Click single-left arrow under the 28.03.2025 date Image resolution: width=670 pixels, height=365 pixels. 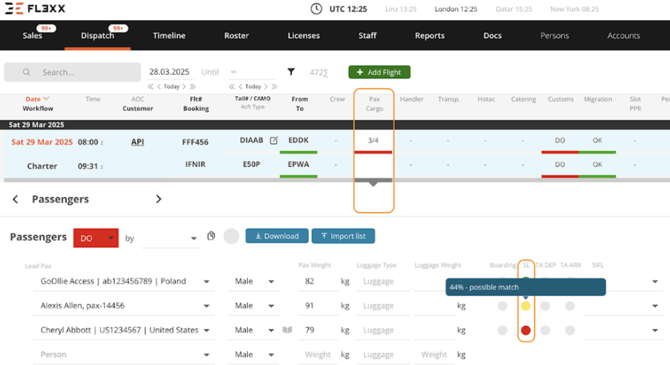tap(159, 86)
